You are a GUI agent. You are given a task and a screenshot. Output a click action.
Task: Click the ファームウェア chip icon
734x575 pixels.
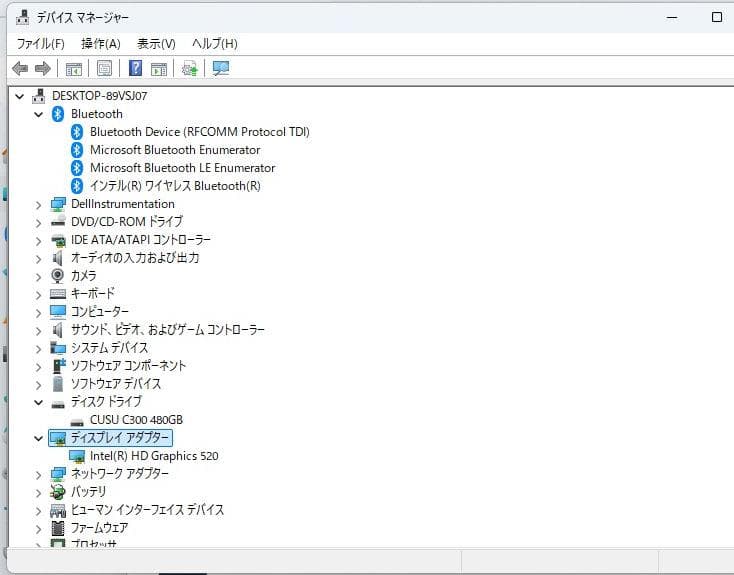tap(58, 528)
